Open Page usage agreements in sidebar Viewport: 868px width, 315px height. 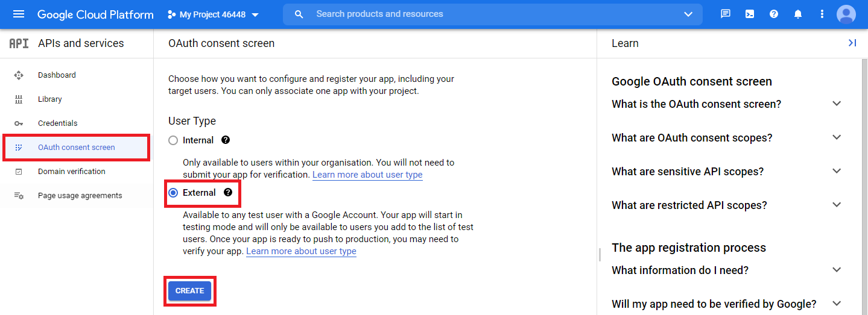77,196
